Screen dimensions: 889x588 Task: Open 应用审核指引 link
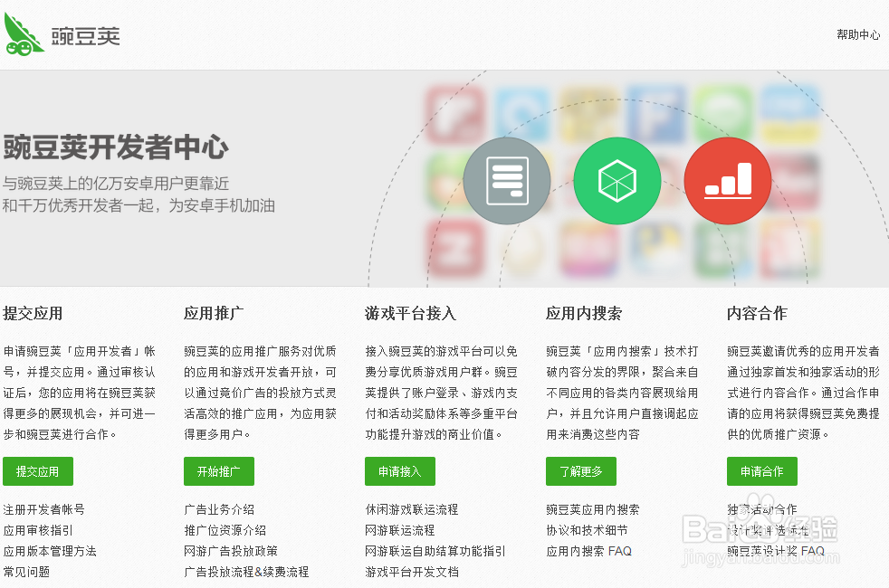pos(38,530)
